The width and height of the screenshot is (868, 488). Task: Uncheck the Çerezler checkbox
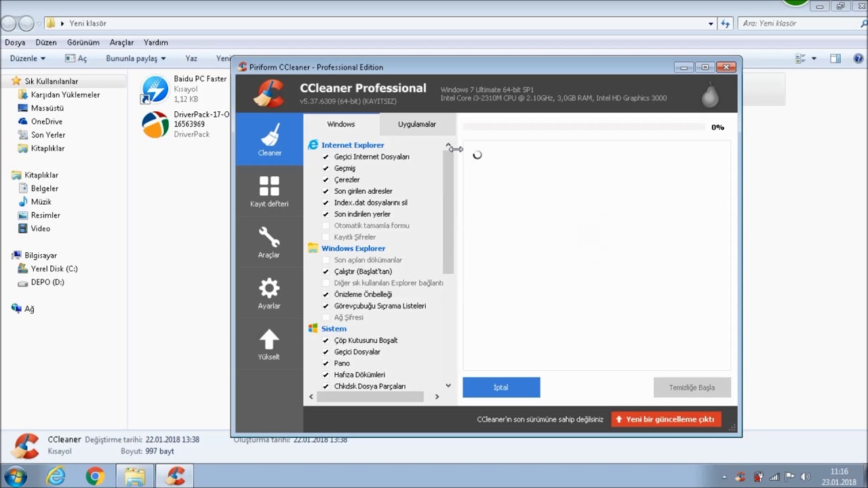pos(325,180)
